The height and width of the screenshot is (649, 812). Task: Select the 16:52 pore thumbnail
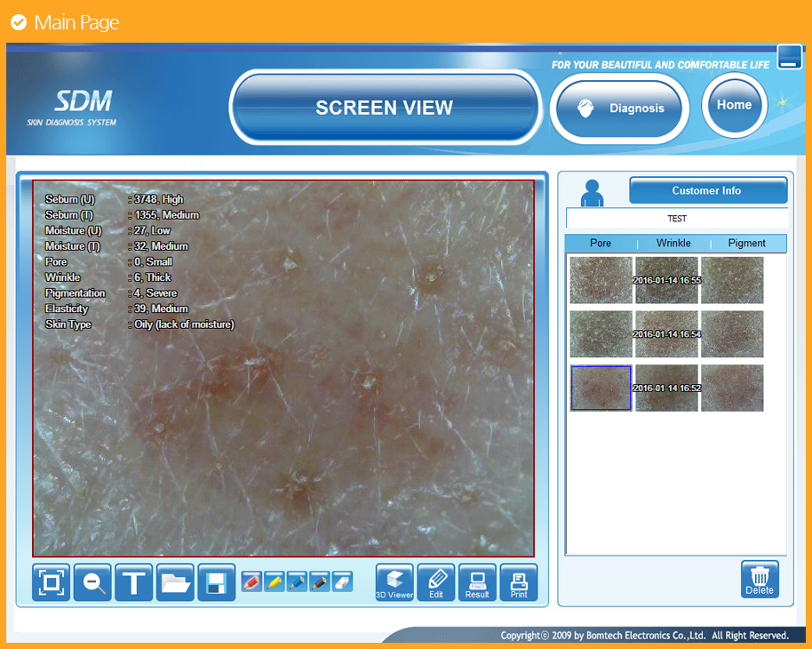click(x=601, y=388)
